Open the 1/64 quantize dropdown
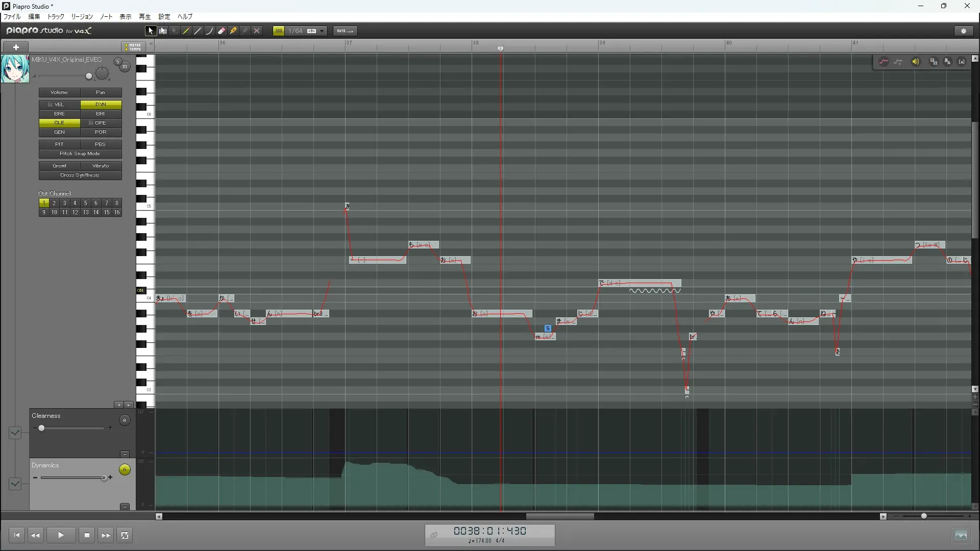980x551 pixels. pyautogui.click(x=322, y=31)
